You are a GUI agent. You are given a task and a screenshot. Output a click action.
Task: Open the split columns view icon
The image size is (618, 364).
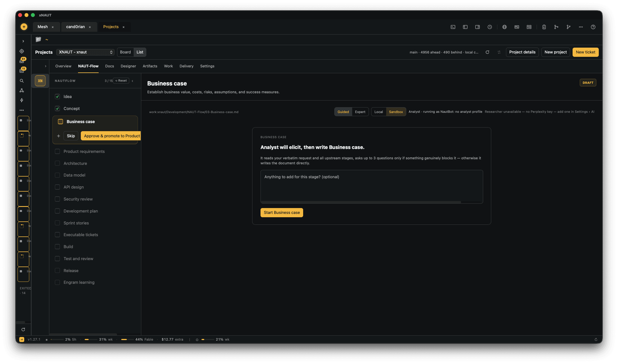(529, 27)
